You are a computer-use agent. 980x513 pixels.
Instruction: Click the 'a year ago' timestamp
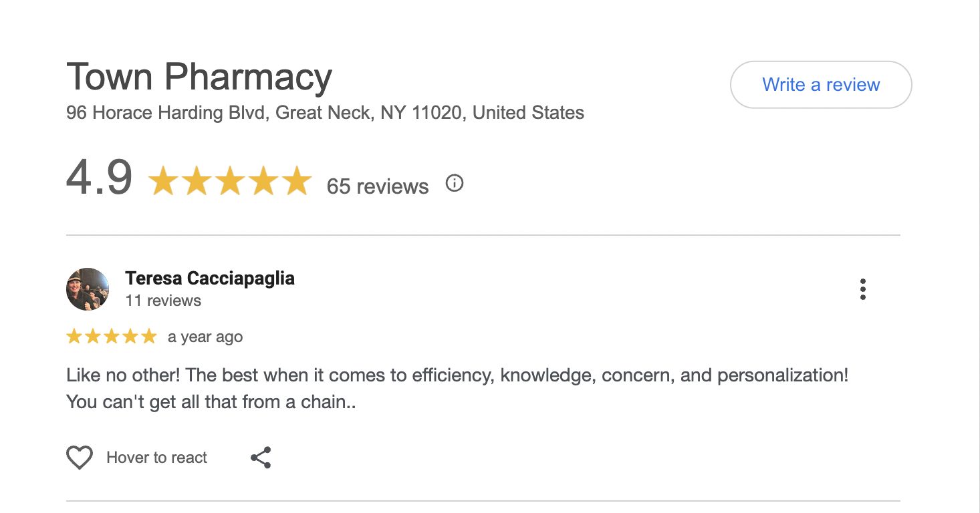(205, 337)
